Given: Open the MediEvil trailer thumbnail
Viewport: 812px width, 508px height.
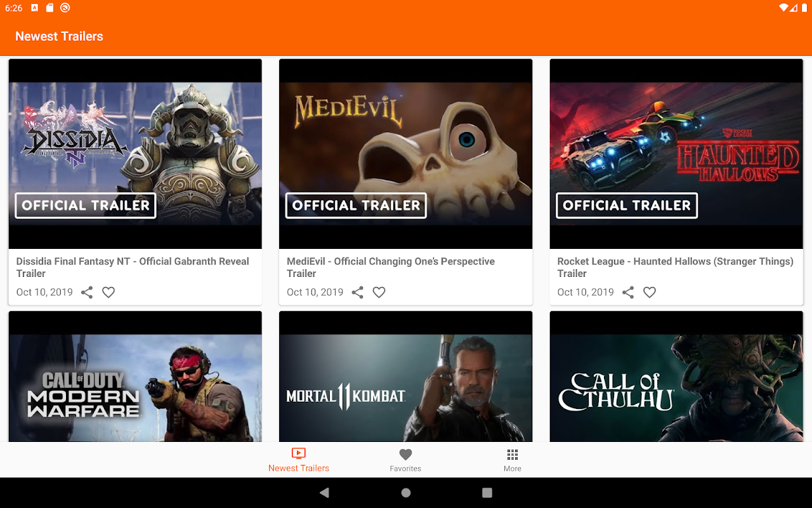Looking at the screenshot, I should click(x=405, y=154).
